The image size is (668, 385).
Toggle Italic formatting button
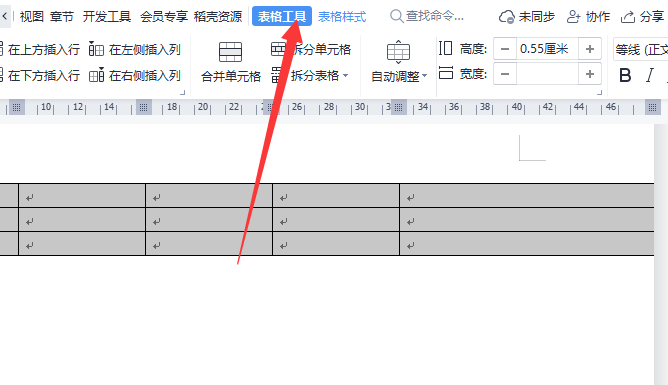coord(650,76)
